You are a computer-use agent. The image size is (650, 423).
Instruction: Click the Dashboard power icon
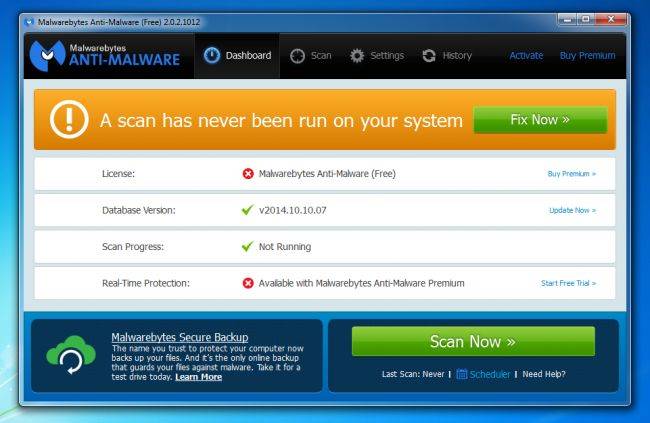coord(212,55)
